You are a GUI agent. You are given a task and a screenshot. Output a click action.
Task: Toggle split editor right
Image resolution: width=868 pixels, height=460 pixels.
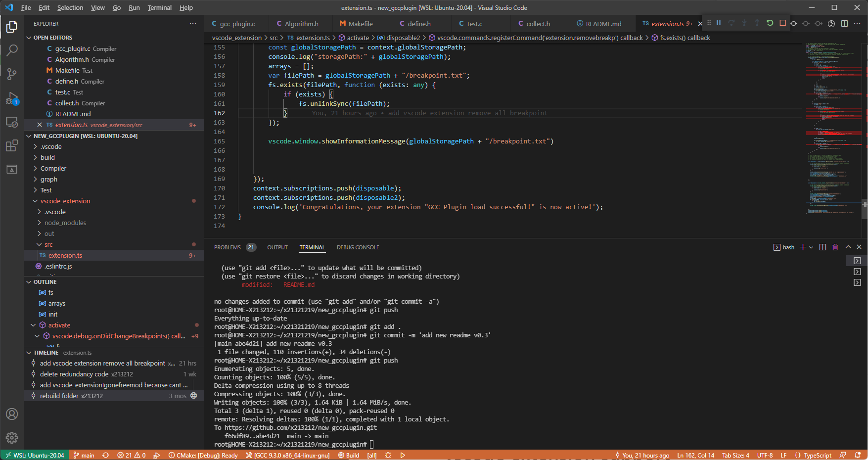844,24
